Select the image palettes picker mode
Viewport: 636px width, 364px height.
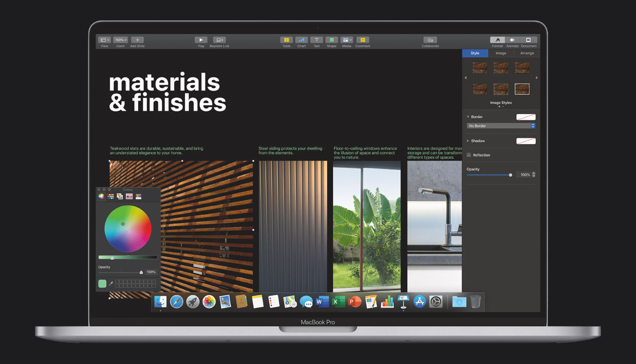[129, 196]
